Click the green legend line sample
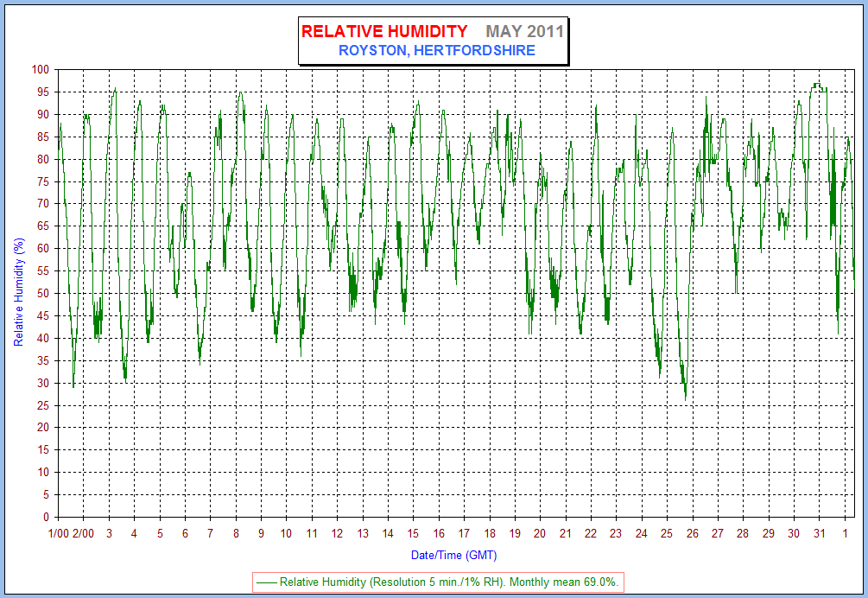868x598 pixels. coord(266,582)
